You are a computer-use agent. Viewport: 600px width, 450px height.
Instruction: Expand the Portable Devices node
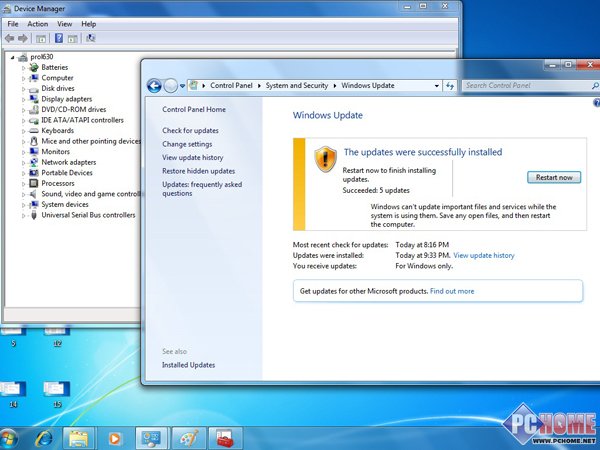[23, 173]
